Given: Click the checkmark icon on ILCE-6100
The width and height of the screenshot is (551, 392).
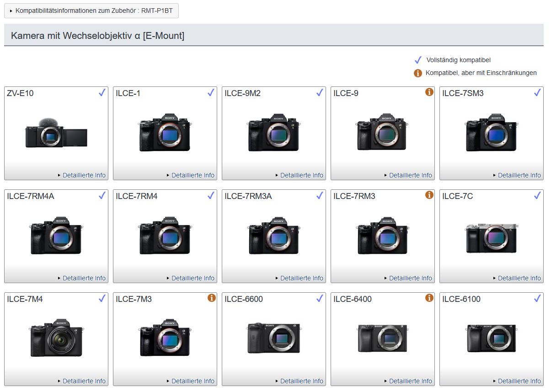Looking at the screenshot, I should [537, 298].
